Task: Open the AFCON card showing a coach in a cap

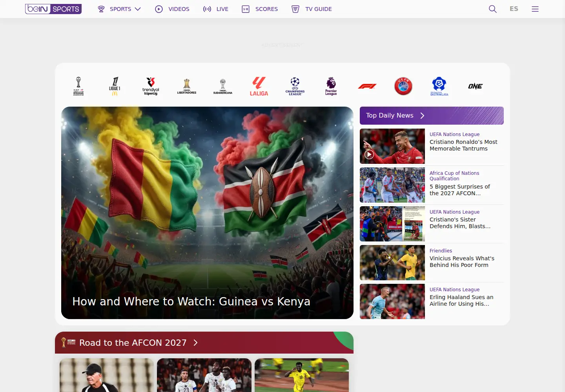Action: 107,375
